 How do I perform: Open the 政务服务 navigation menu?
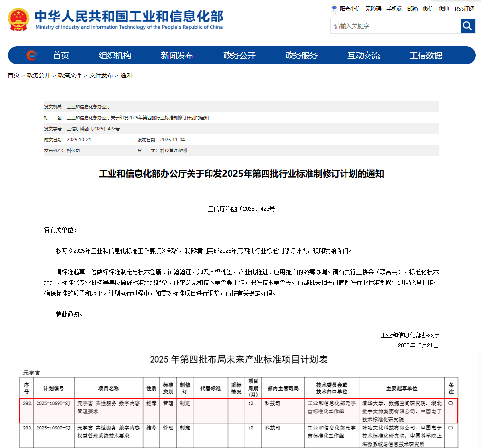[x=301, y=56]
